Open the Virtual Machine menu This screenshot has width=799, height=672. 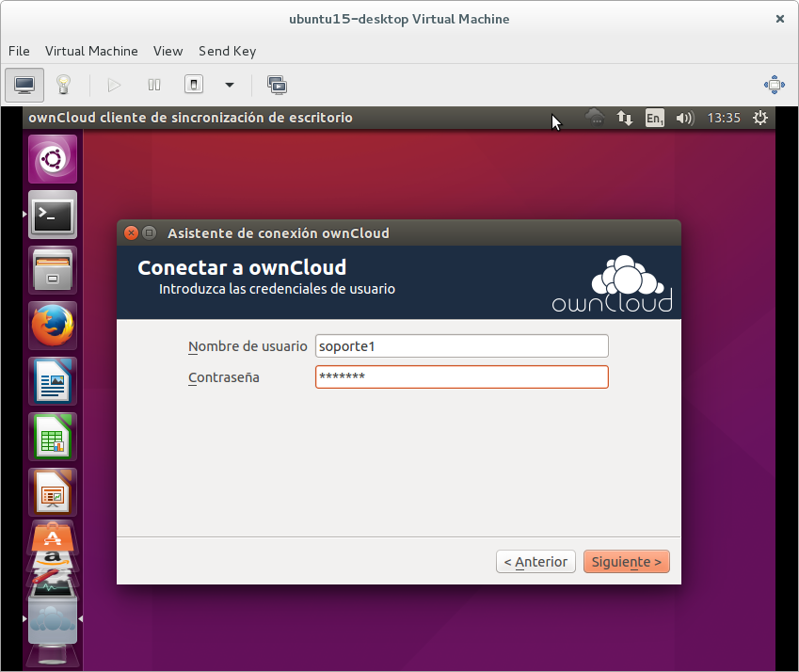pos(91,51)
